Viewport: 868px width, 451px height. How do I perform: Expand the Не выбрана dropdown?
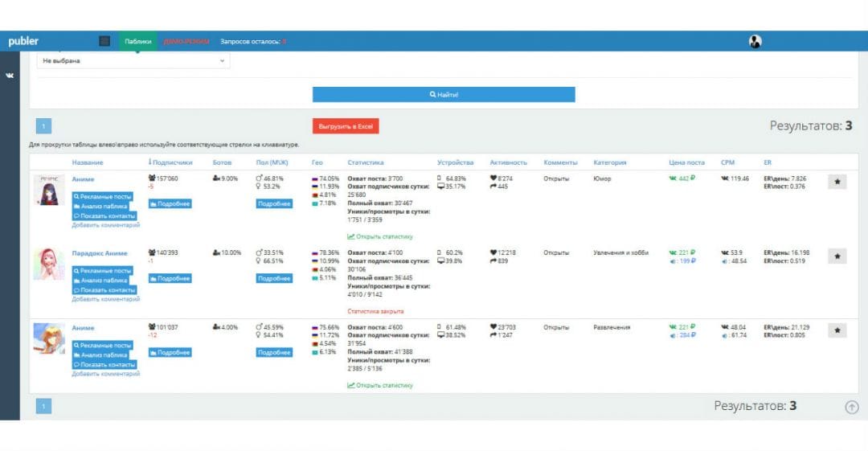click(x=133, y=61)
